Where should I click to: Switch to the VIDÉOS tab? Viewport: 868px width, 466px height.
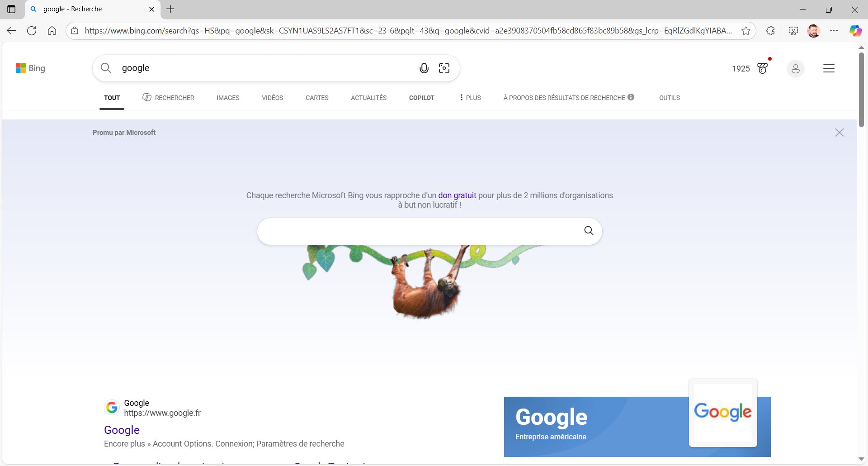[272, 97]
